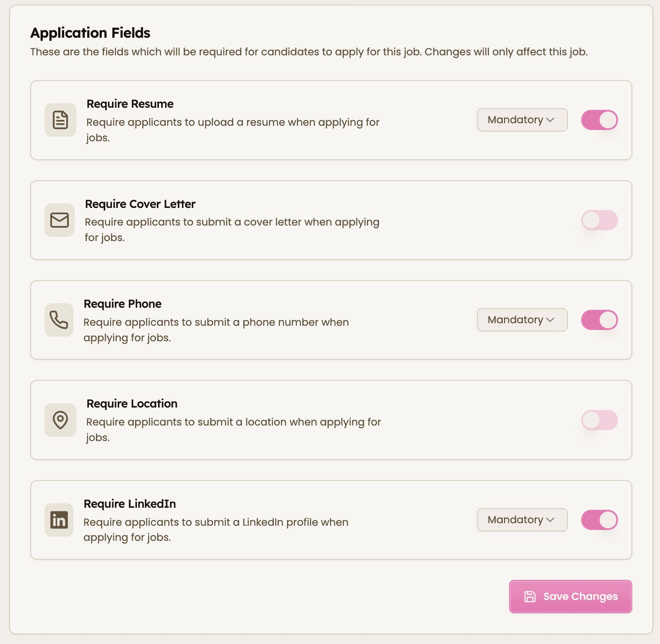Image resolution: width=660 pixels, height=644 pixels.
Task: Click the Application Fields heading
Action: [91, 33]
